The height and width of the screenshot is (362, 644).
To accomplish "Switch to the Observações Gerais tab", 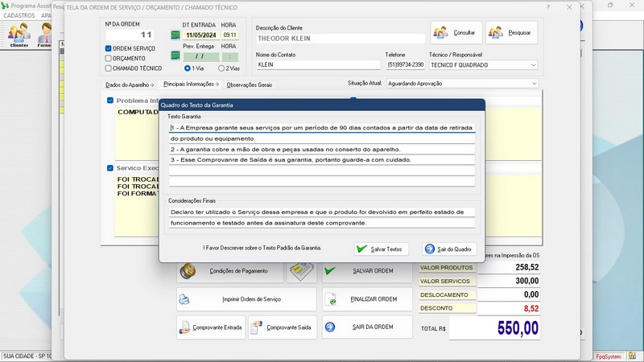I will 249,84.
